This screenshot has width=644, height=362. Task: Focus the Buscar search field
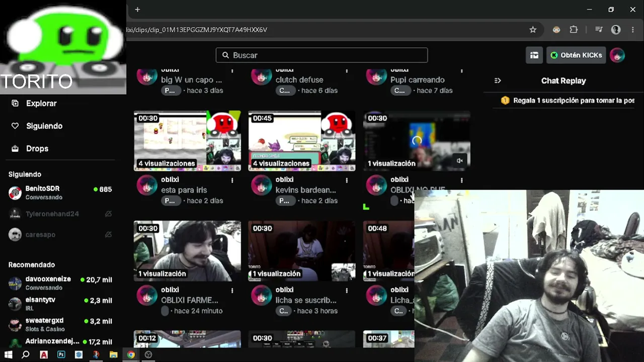pos(322,55)
